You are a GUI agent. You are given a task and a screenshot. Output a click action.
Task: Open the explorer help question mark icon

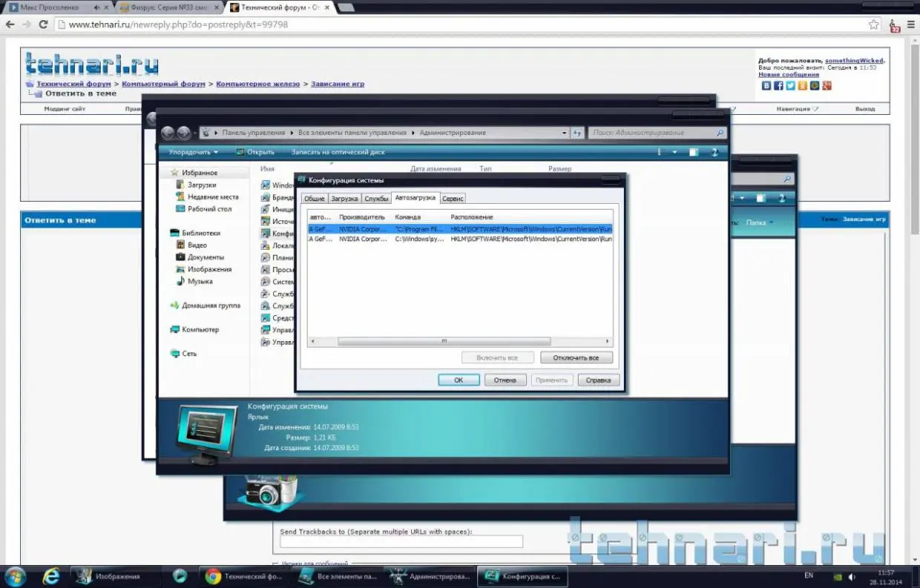(x=714, y=152)
